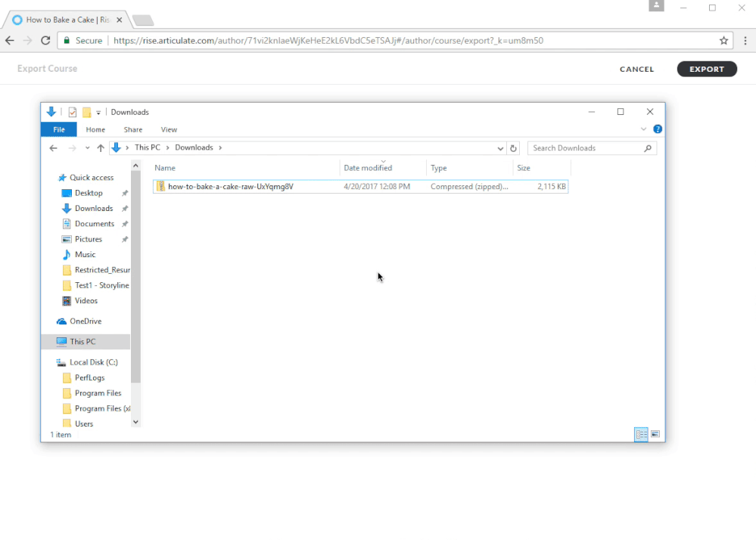Go up one folder with Up arrow
The image size is (756, 540).
point(101,148)
